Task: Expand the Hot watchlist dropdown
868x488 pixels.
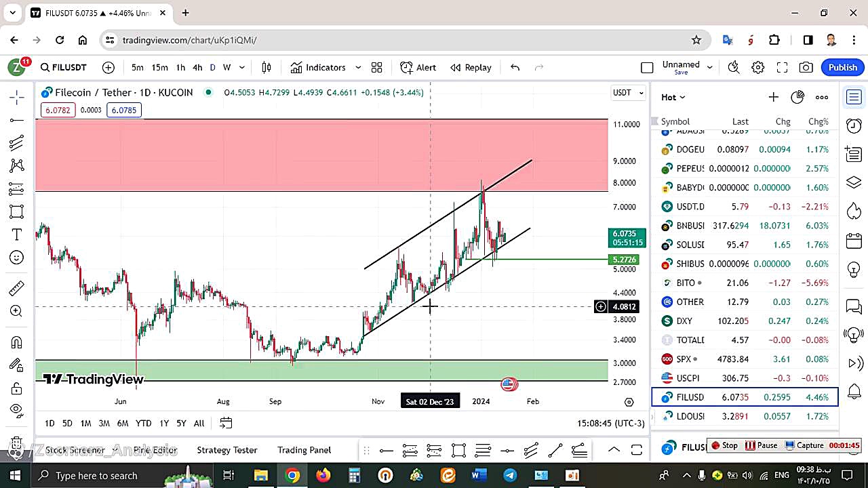Action: click(673, 97)
